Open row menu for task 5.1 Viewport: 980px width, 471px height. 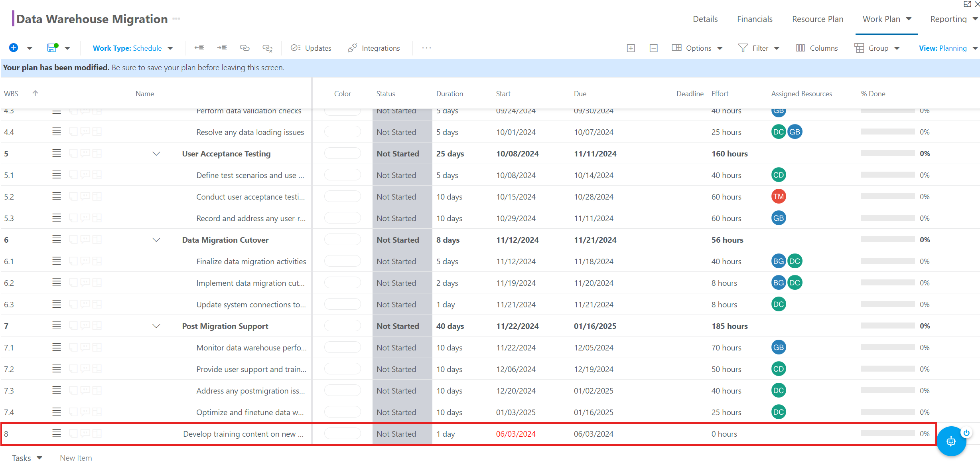57,175
